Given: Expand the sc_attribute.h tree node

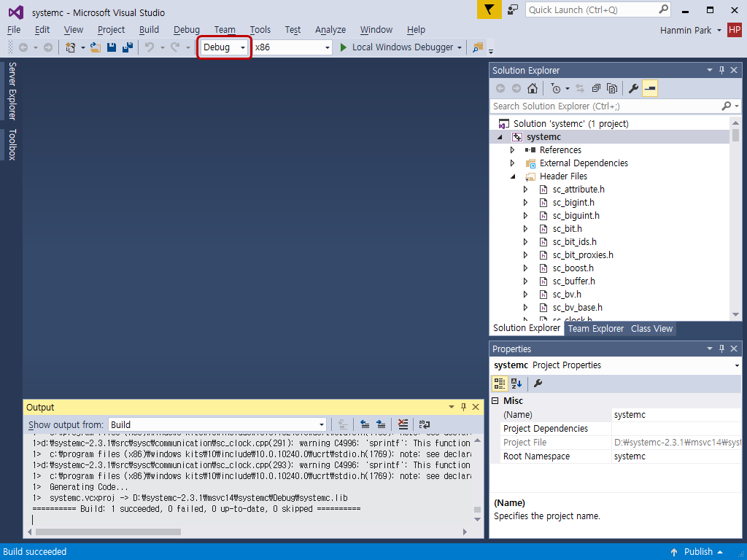Looking at the screenshot, I should [525, 189].
